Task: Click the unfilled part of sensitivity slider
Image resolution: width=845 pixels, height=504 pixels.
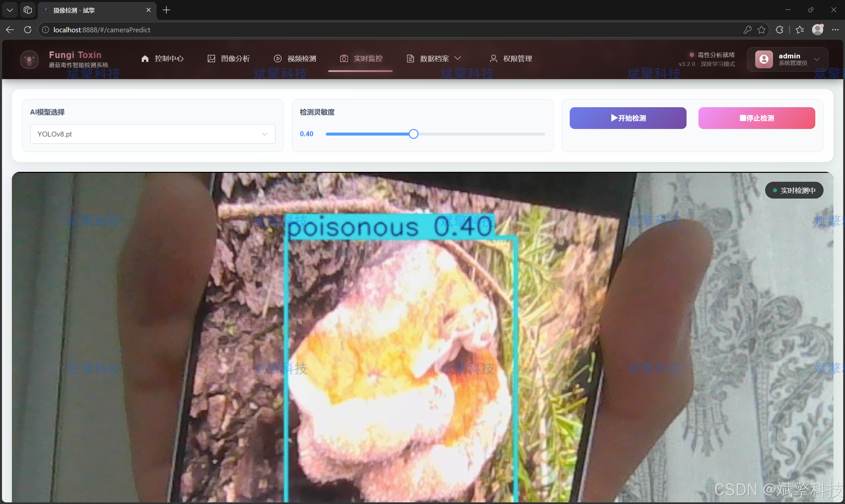Action: pyautogui.click(x=482, y=134)
